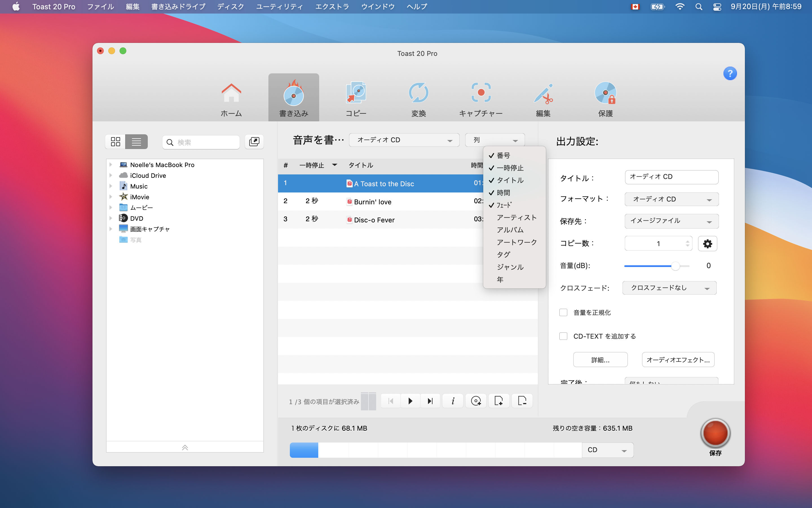Open Spotlight search in the menu bar
Image resolution: width=812 pixels, height=508 pixels.
click(699, 7)
